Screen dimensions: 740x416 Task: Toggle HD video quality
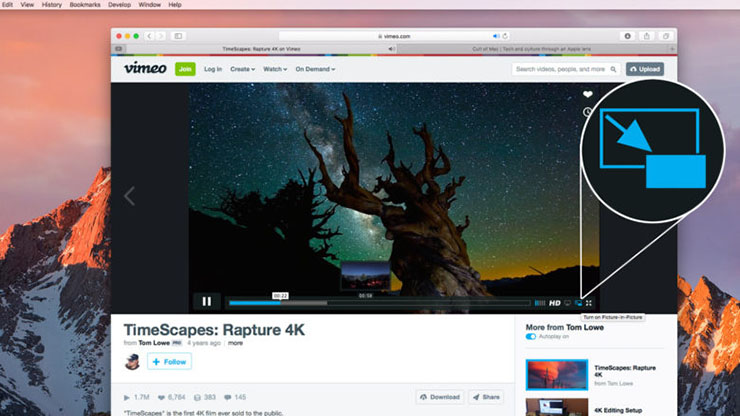(554, 302)
